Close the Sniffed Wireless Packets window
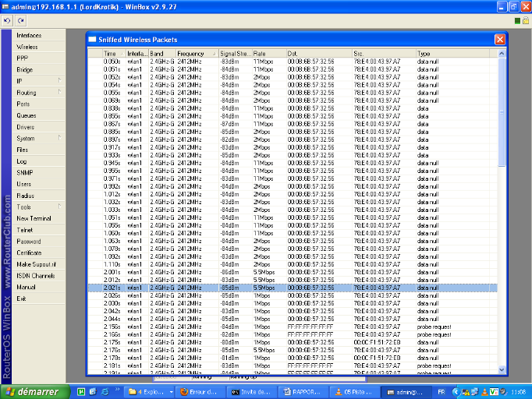 click(499, 39)
